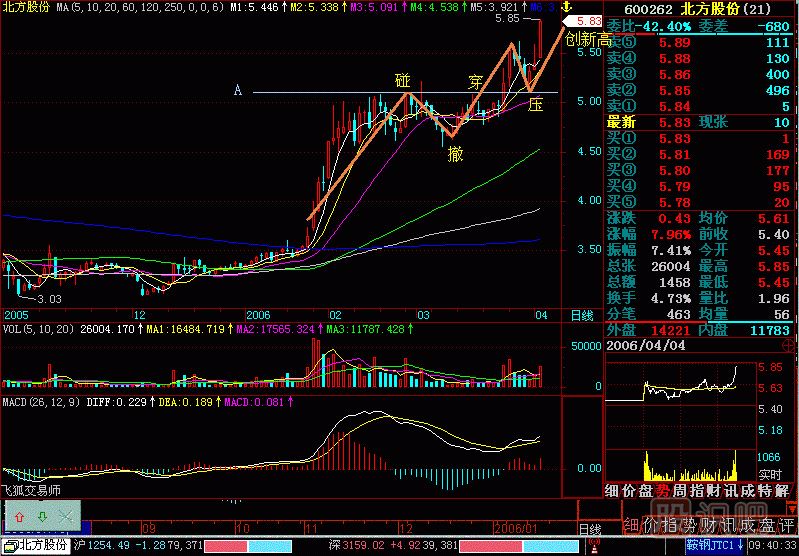The height and width of the screenshot is (556, 799).
Task: Click the MACD(26,12,9) indicator label
Action: [40, 402]
